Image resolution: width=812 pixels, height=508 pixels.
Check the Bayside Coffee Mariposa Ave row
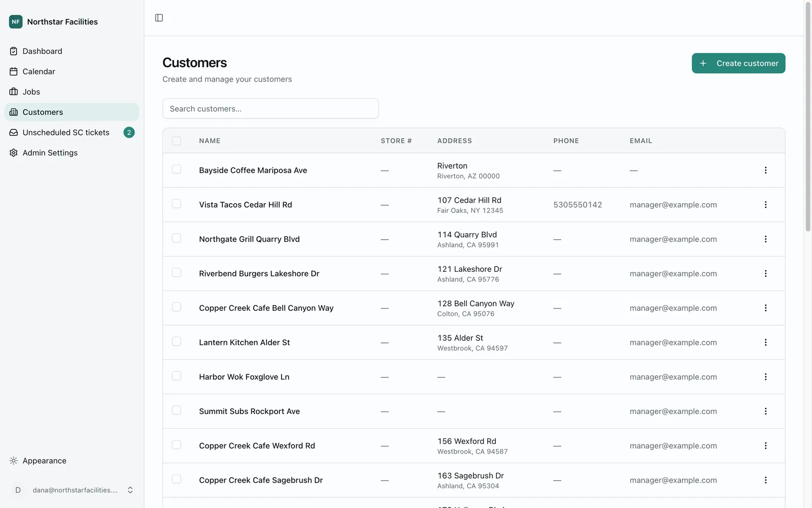pyautogui.click(x=177, y=169)
